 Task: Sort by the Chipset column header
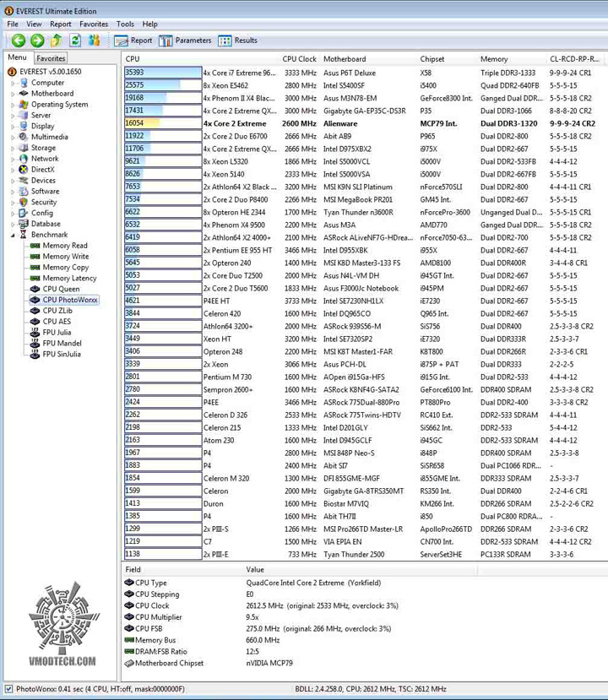(432, 59)
